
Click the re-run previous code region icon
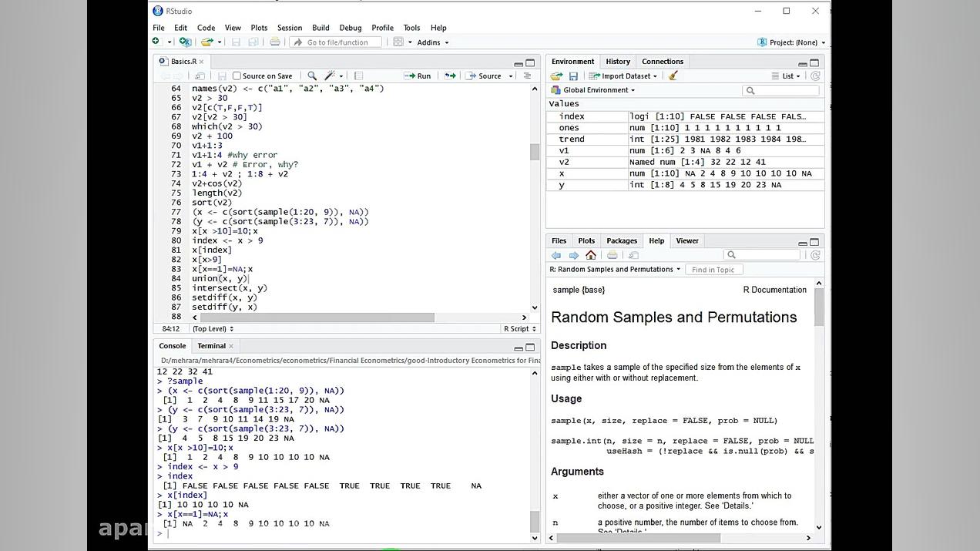pos(450,76)
